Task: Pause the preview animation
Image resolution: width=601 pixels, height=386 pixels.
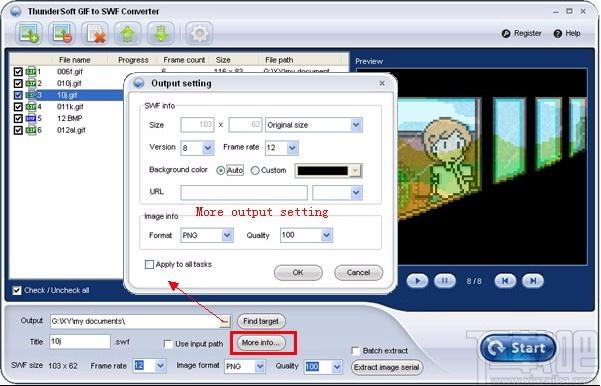Action: tap(445, 281)
